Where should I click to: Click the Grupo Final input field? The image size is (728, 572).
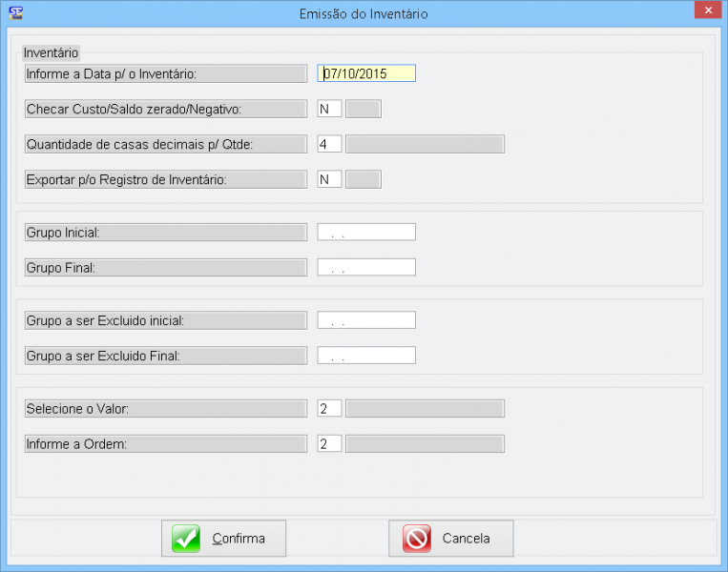coord(366,267)
